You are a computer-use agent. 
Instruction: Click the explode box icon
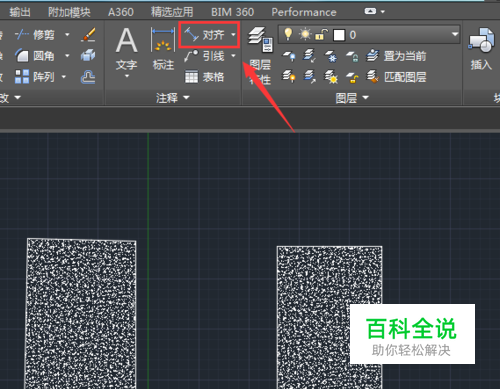(88, 55)
